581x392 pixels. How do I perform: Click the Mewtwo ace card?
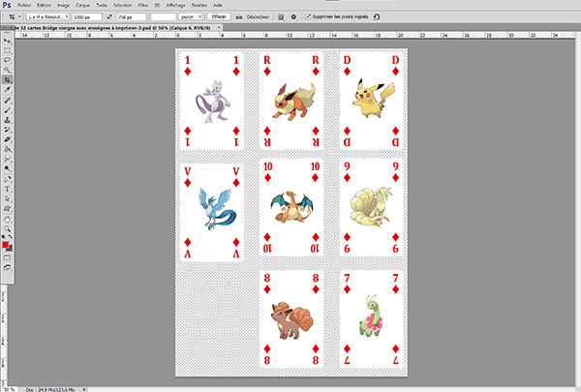point(211,102)
